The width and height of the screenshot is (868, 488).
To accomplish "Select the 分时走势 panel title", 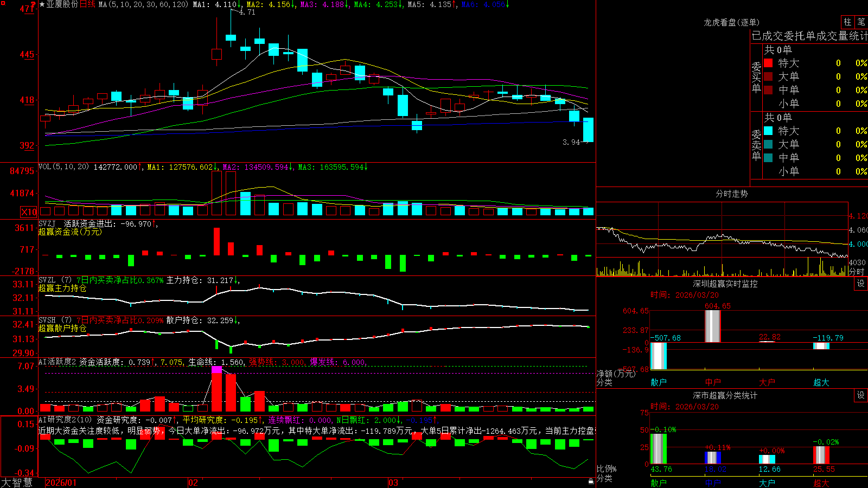I will coord(731,194).
